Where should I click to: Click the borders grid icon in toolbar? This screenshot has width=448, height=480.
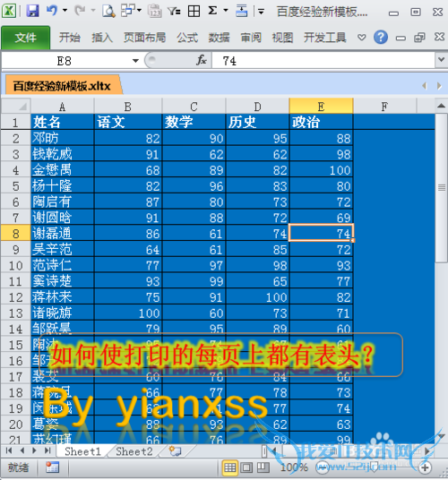pyautogui.click(x=194, y=12)
